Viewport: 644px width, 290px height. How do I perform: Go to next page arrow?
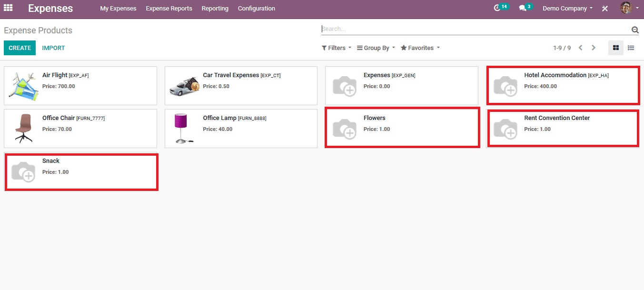click(x=594, y=48)
